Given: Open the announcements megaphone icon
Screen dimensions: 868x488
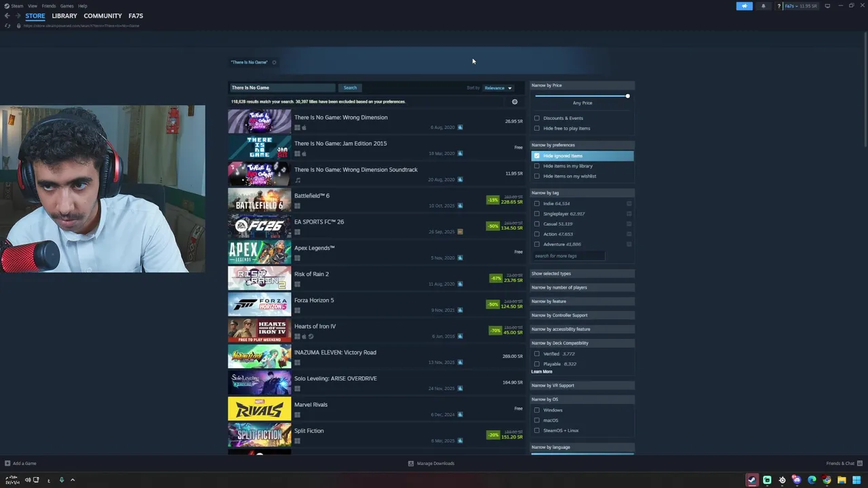Looking at the screenshot, I should 744,6.
